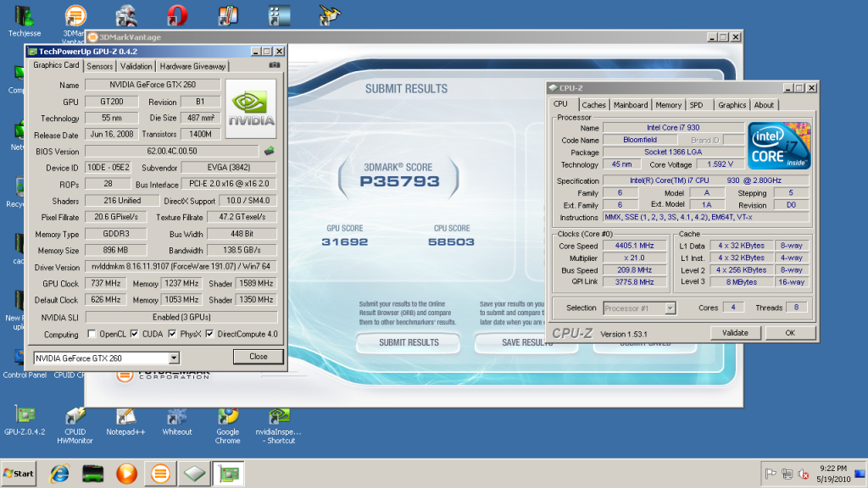Viewport: 868px width, 488px height.
Task: Click Validate in CPU-Z
Action: pos(735,333)
